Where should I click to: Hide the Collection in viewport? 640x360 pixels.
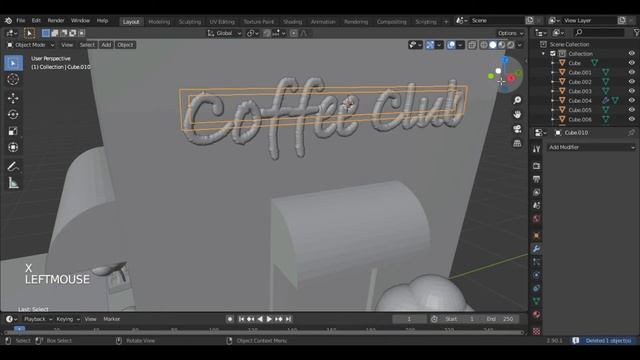(x=631, y=53)
